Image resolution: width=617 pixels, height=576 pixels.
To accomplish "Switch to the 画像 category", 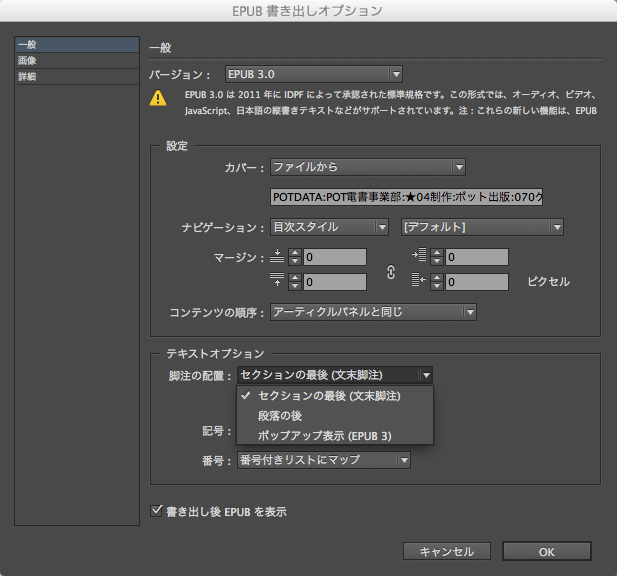I will pos(77,61).
